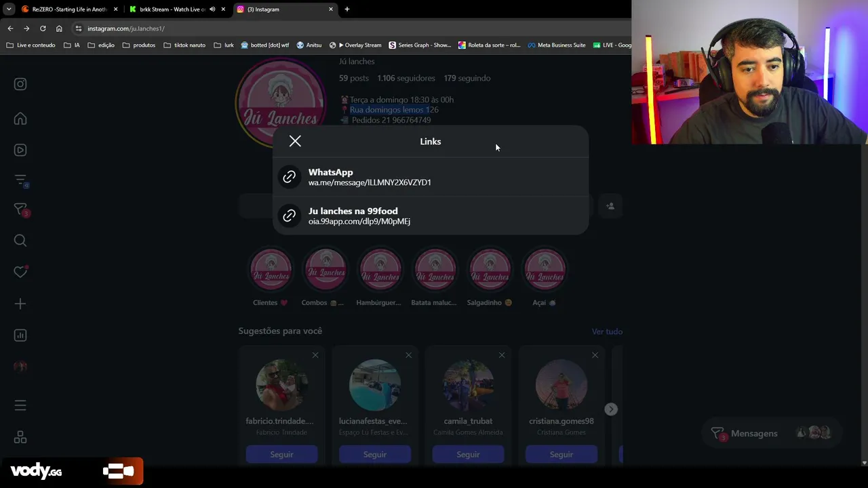This screenshot has height=488, width=868.
Task: Open the Meta Business Suite bookmark
Action: (x=557, y=45)
